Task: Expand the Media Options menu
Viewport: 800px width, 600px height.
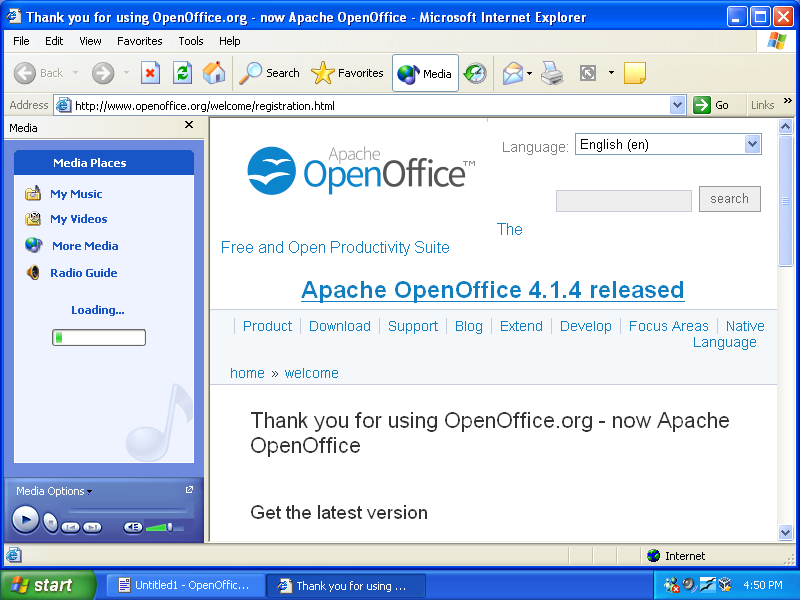Action: tap(54, 491)
